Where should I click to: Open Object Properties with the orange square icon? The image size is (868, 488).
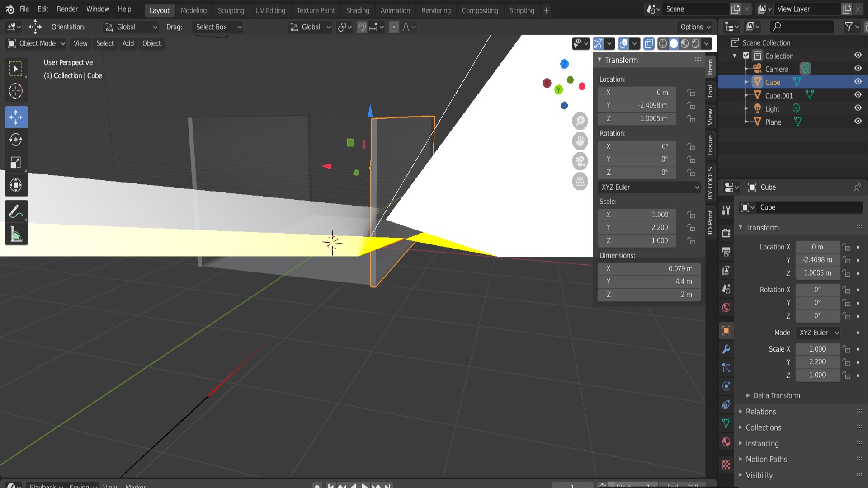726,331
